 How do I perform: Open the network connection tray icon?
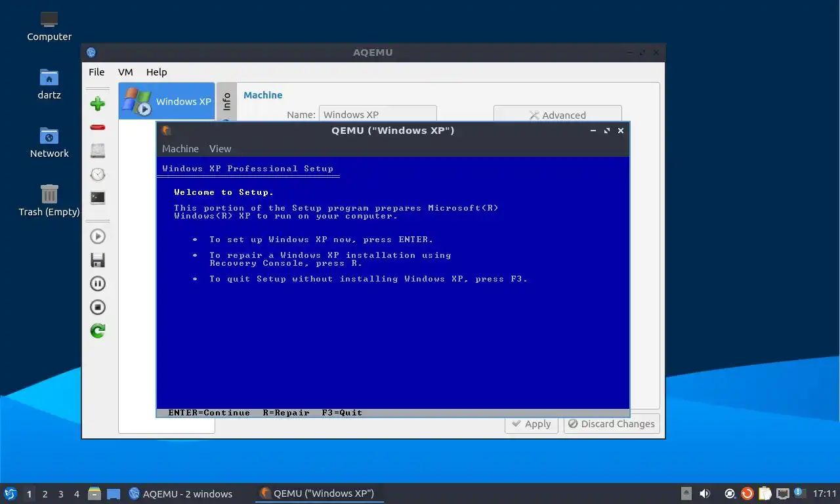click(782, 493)
